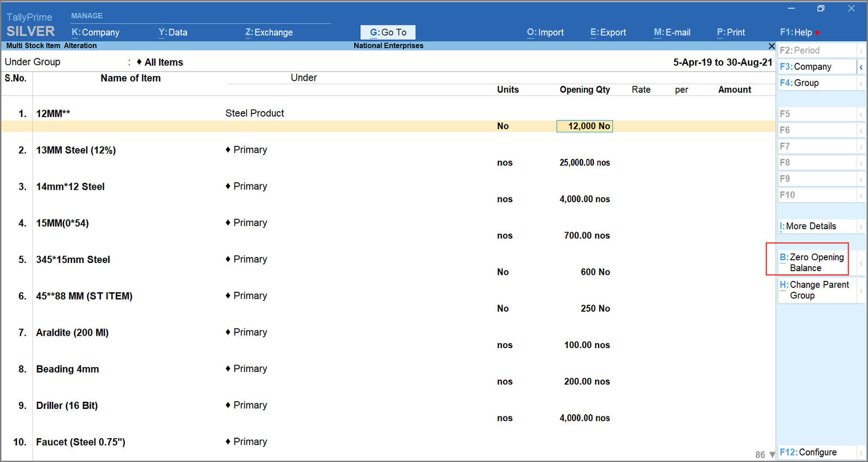Viewport: 868px width, 462px height.
Task: Select the 12MM** item name
Action: tap(53, 114)
